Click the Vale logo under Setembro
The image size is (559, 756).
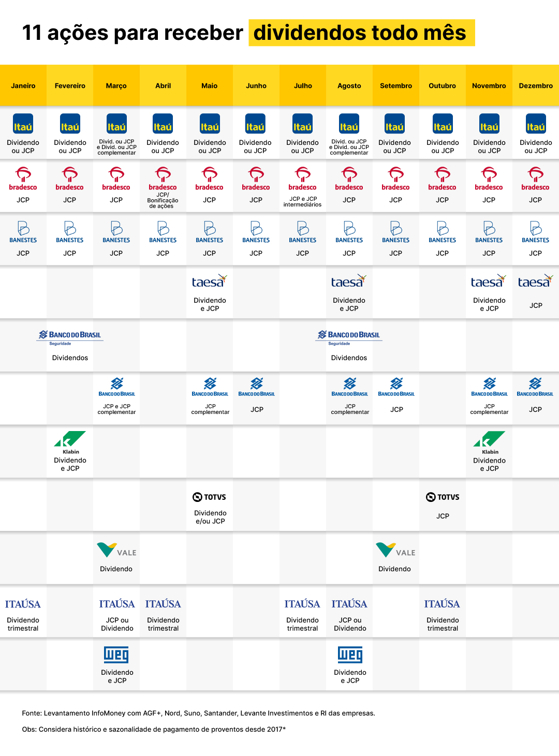tap(395, 550)
